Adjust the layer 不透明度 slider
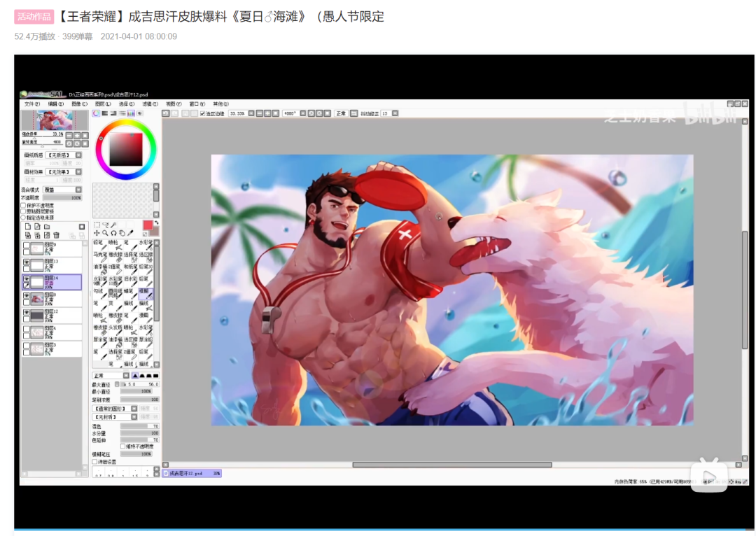Viewport: 756px width, 536px height. 62,198
